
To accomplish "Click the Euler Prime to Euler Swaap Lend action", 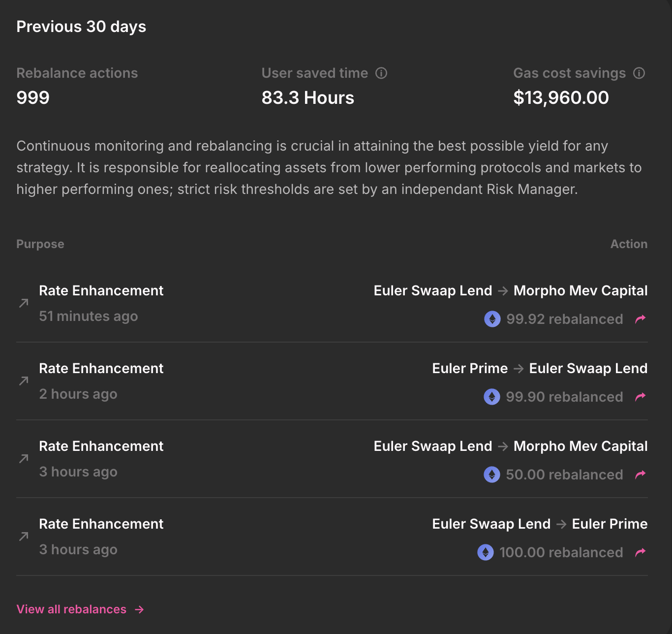I will 539,369.
